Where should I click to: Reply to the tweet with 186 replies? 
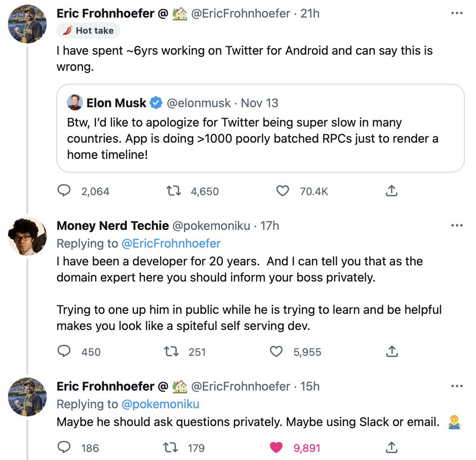[x=64, y=447]
